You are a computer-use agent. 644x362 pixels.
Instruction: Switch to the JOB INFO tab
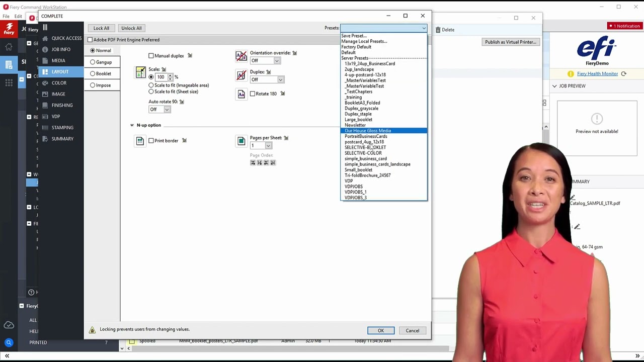pyautogui.click(x=61, y=49)
